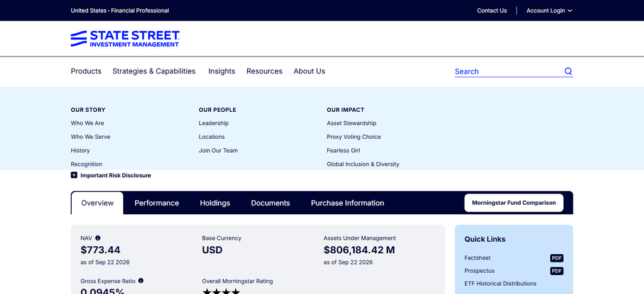
Task: Expand Important Risk Disclosure
Action: [111, 175]
